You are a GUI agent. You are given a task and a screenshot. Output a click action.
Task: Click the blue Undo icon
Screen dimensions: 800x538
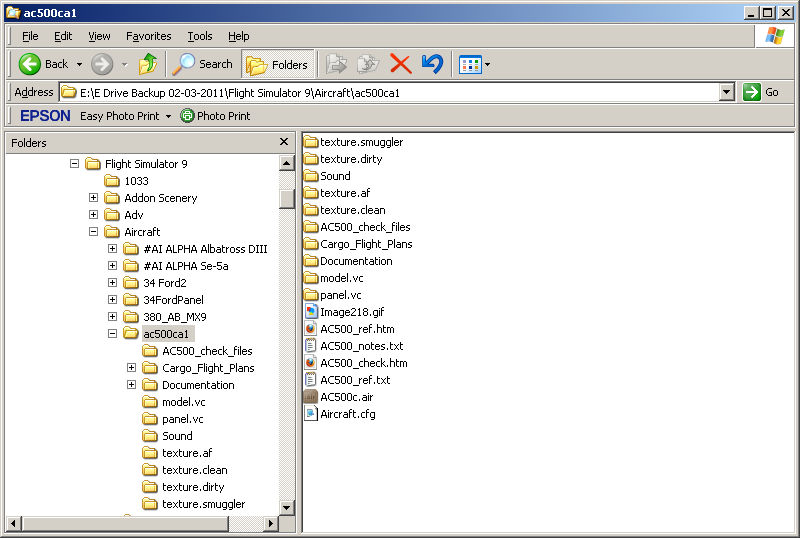coord(433,64)
